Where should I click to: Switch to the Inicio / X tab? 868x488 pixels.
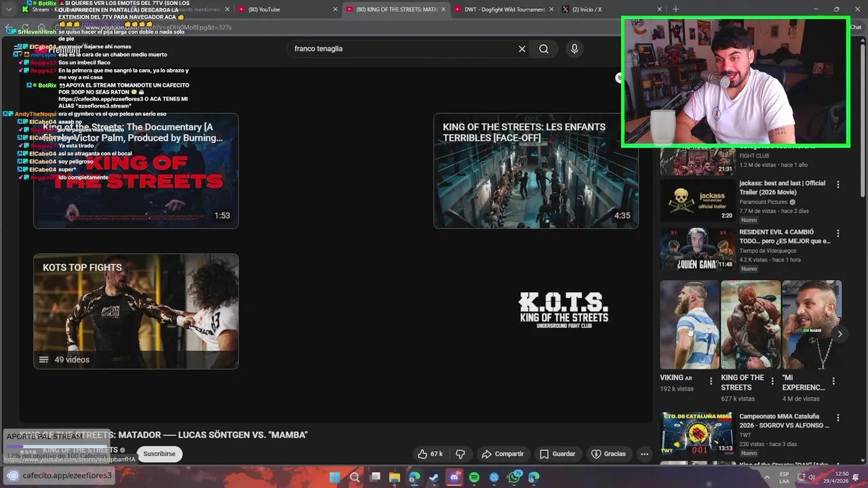[610, 9]
